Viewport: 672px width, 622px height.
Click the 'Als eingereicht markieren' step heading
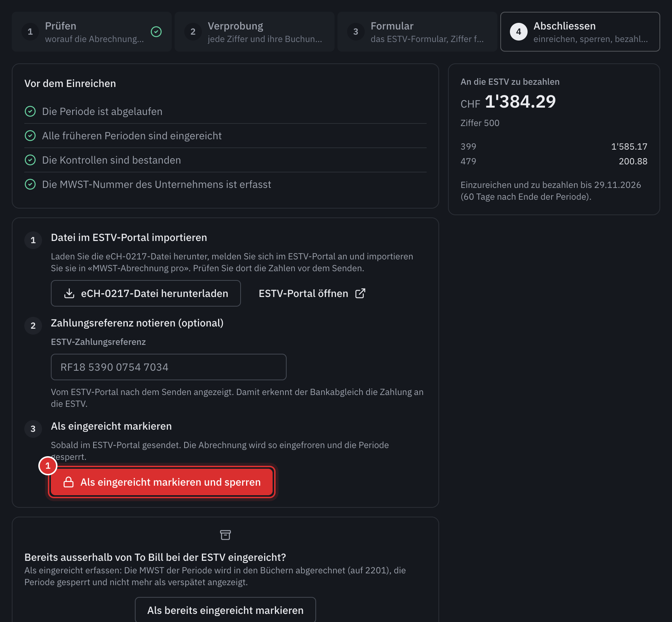111,426
